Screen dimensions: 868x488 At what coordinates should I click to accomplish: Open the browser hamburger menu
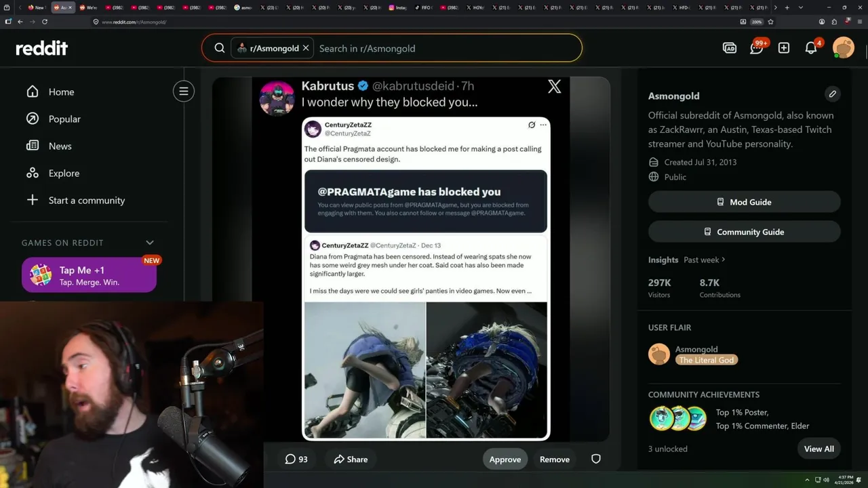[x=860, y=22]
